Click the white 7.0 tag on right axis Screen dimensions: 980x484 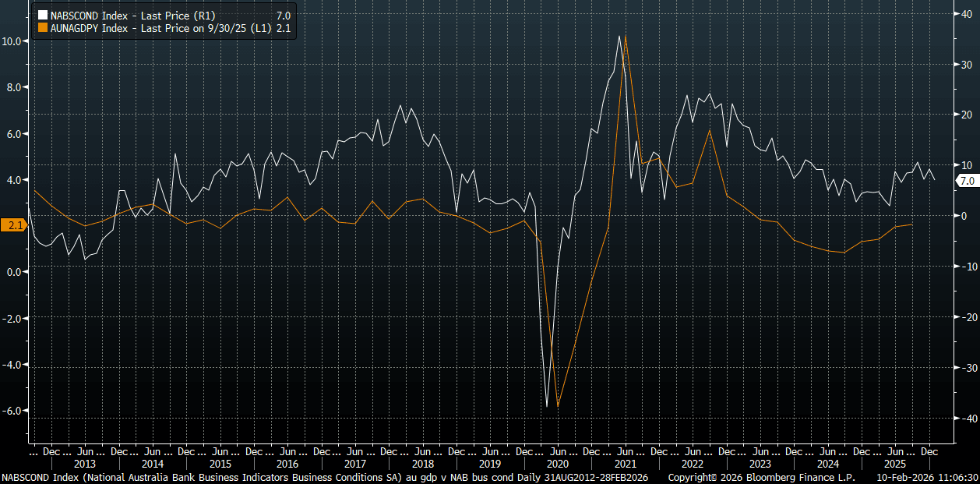tap(966, 181)
